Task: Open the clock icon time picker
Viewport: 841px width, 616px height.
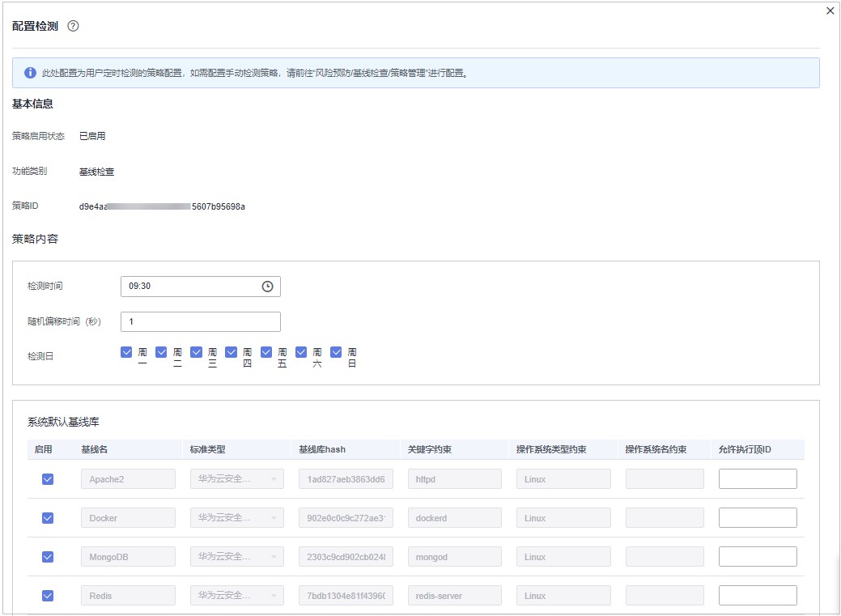Action: point(267,287)
